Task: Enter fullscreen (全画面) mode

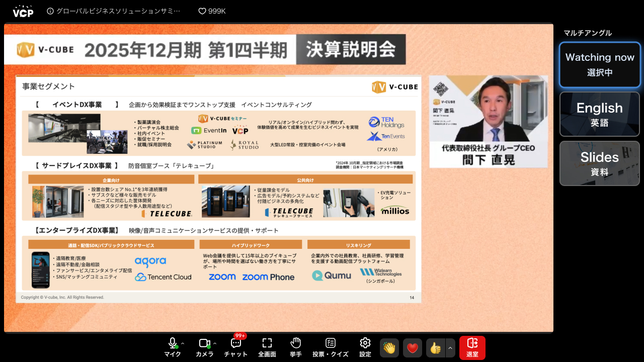Action: (267, 347)
